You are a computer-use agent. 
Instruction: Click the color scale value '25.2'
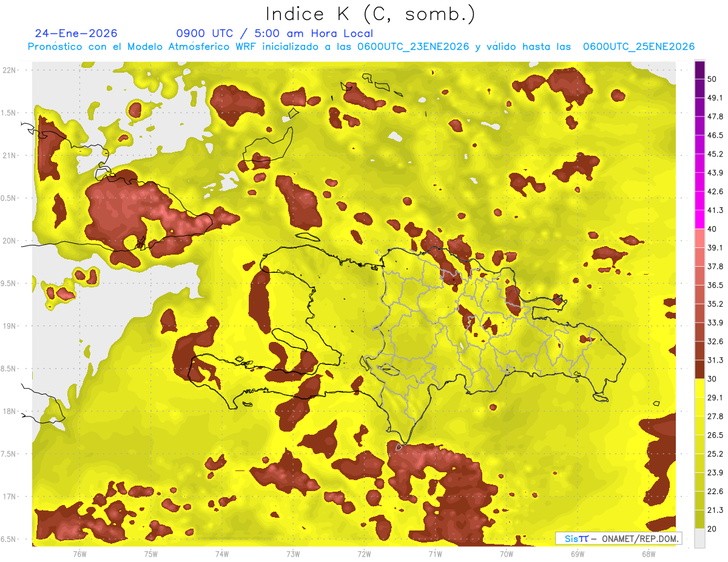click(x=715, y=453)
